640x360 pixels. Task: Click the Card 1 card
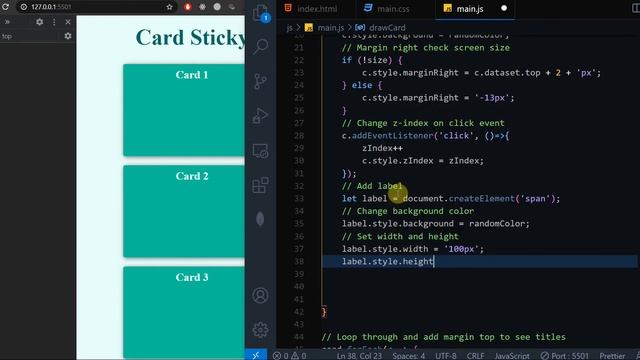(x=184, y=110)
